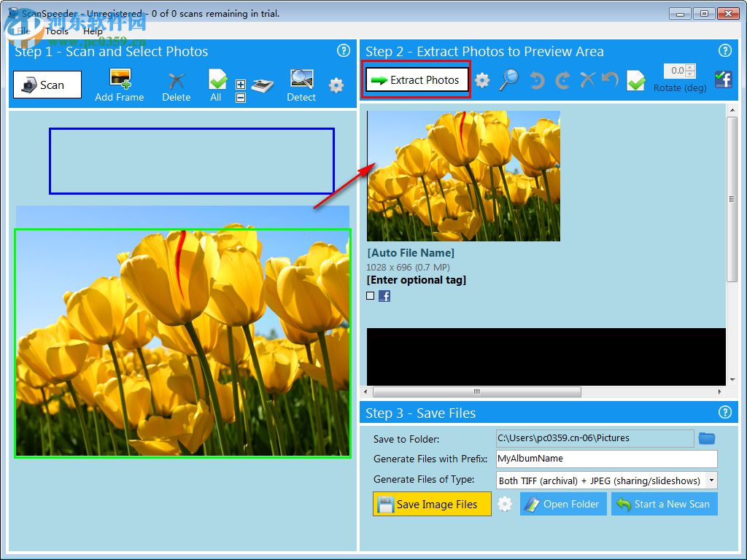This screenshot has width=747, height=560.
Task: Select all extracted photos checkmark icon
Action: [636, 80]
